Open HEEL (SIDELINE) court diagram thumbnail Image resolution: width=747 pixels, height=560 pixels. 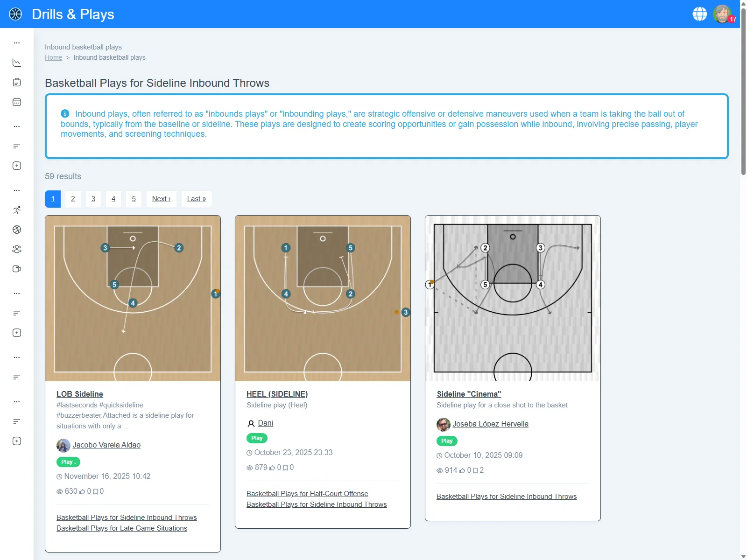pyautogui.click(x=323, y=298)
